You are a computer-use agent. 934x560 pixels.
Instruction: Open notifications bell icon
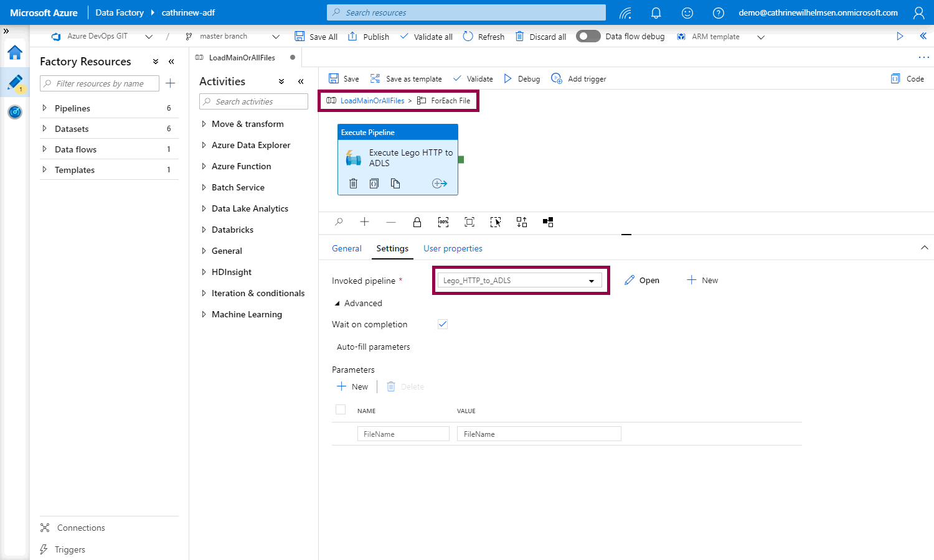(x=656, y=12)
